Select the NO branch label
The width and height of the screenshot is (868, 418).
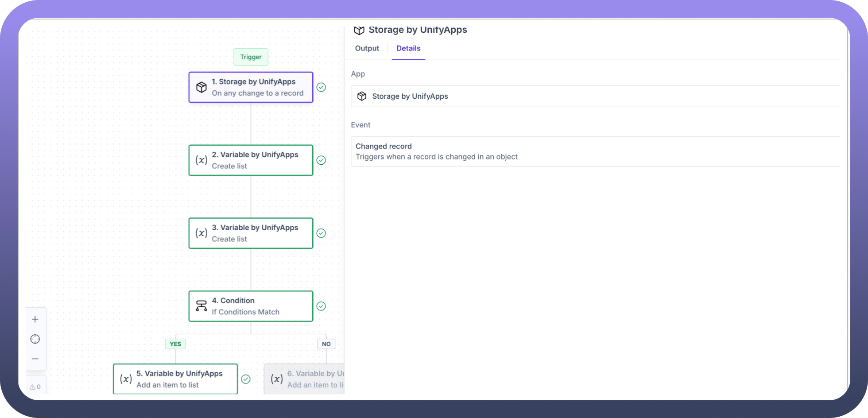pos(326,344)
